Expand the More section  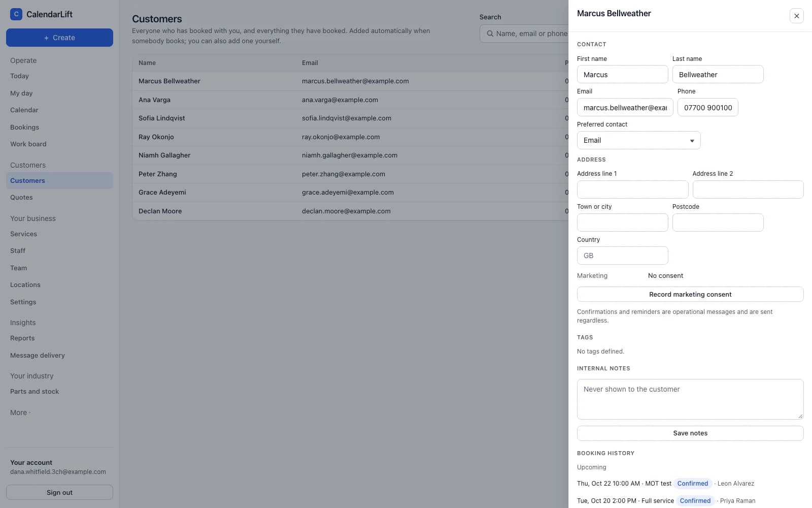[20, 412]
